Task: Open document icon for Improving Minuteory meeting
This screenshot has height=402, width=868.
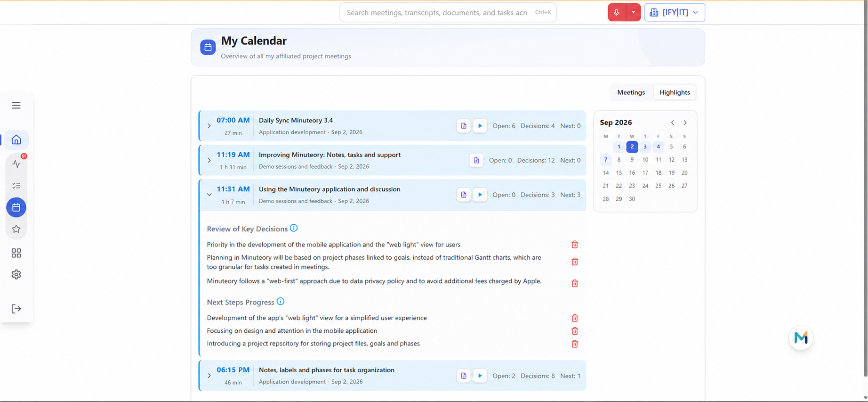Action: pos(476,160)
